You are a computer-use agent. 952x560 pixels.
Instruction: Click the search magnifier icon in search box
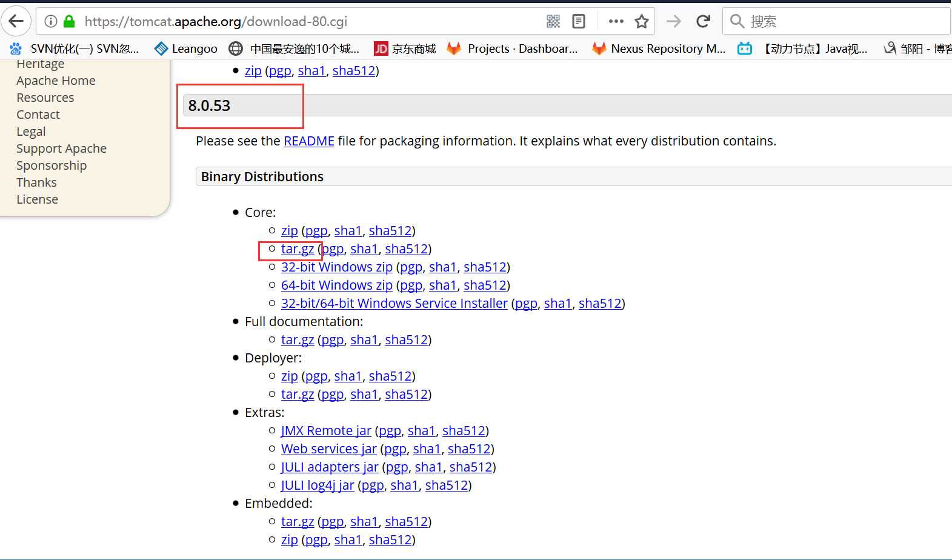click(737, 21)
